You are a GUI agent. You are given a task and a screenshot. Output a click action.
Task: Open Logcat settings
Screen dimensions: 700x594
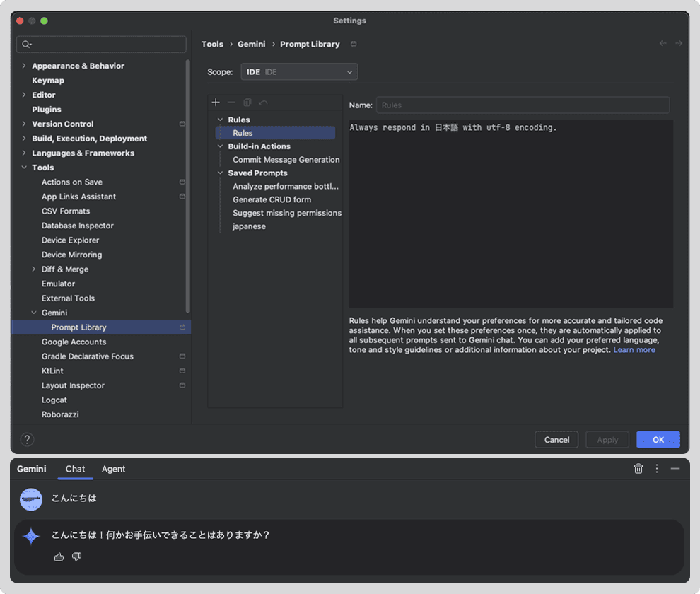tap(54, 400)
